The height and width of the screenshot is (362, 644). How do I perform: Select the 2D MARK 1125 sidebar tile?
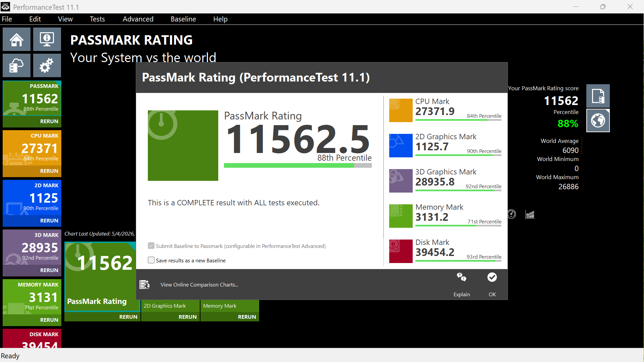click(x=32, y=197)
